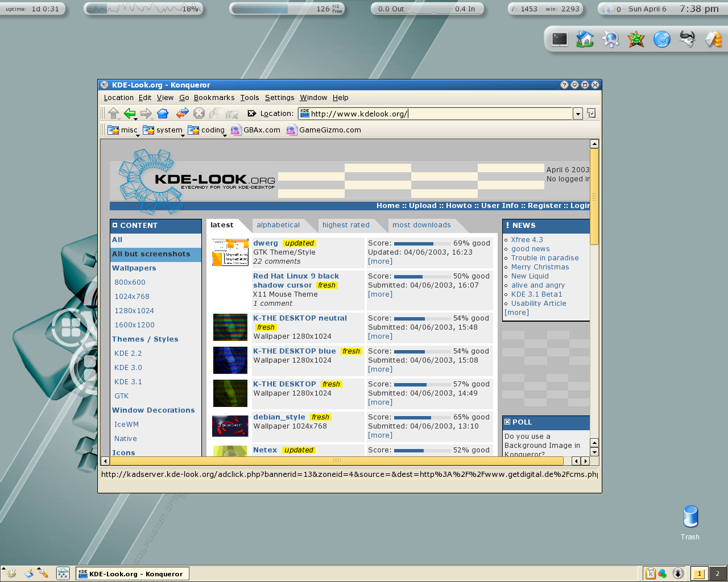The height and width of the screenshot is (582, 728).
Task: Click the Register link in site header
Action: [x=544, y=206]
